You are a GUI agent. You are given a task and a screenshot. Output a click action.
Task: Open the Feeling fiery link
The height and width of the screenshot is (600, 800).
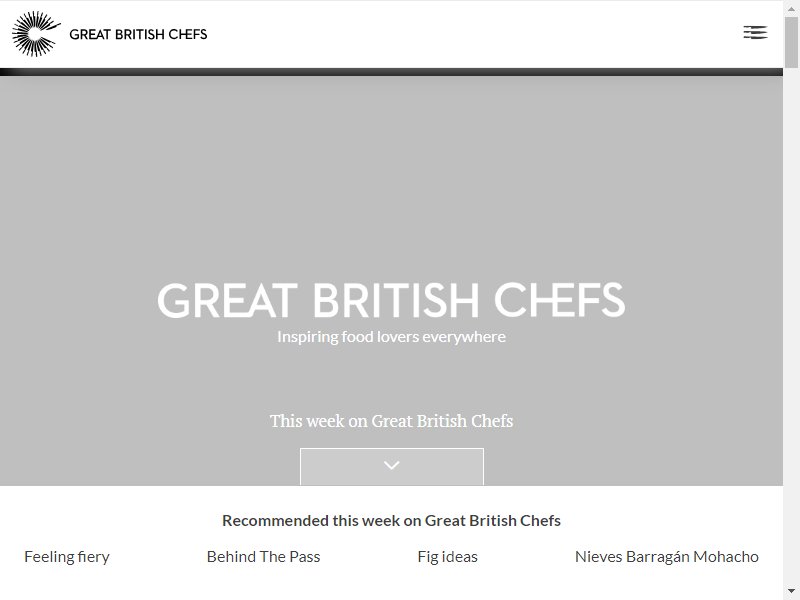point(67,557)
